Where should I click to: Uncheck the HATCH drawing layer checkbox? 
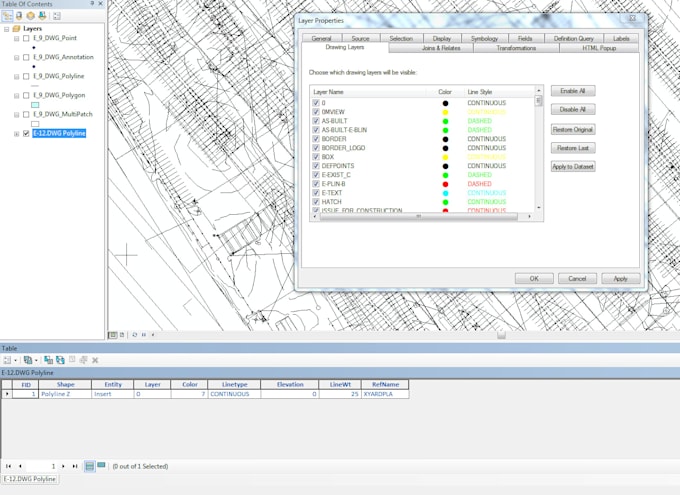[x=316, y=202]
